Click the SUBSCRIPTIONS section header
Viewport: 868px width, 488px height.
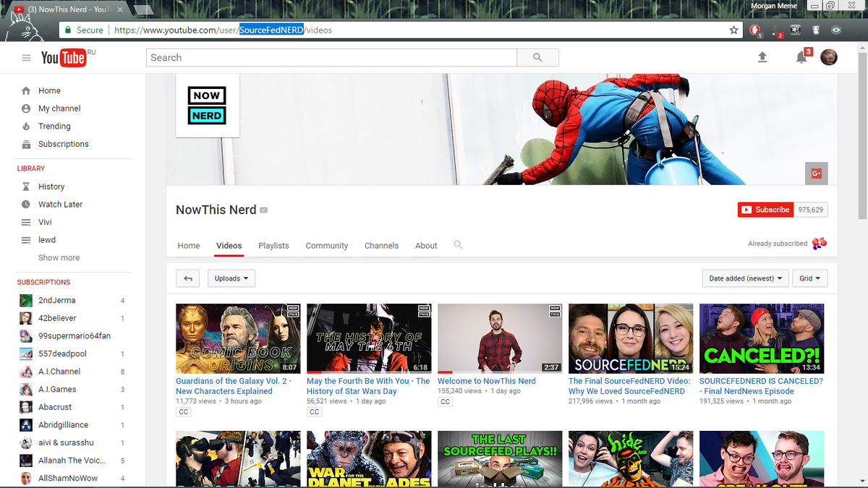tap(43, 282)
